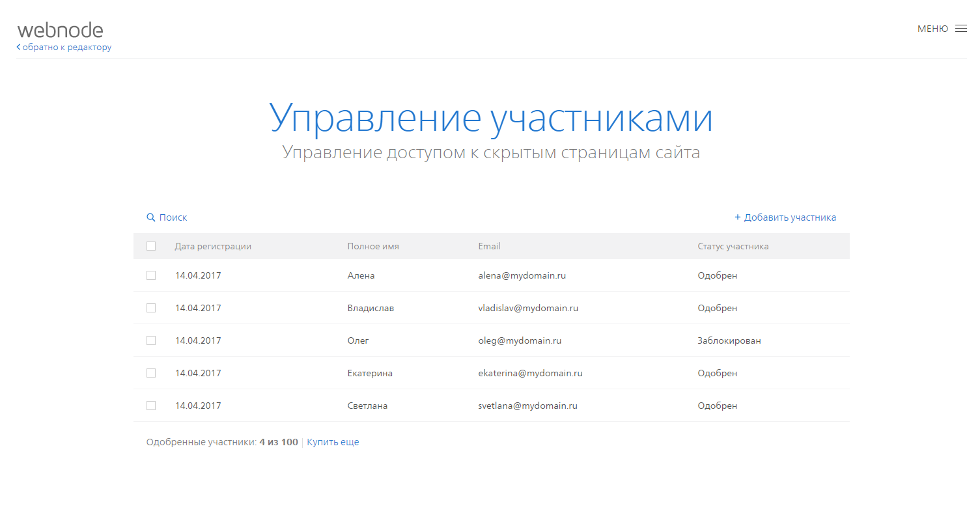Check the checkbox for Алена row

151,275
